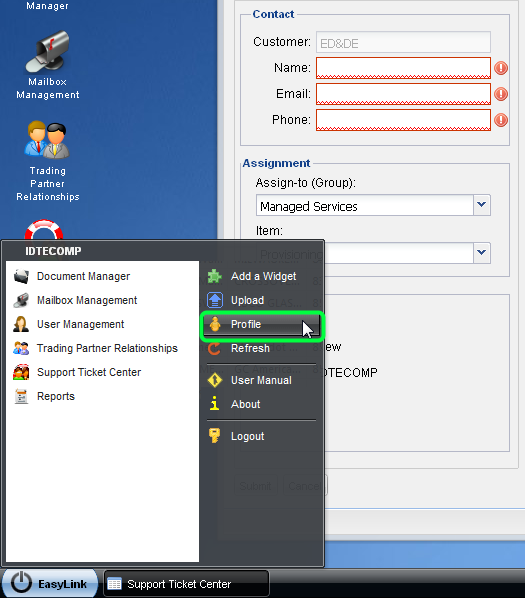Click into the Name input field
This screenshot has height=598, width=525.
(x=403, y=68)
